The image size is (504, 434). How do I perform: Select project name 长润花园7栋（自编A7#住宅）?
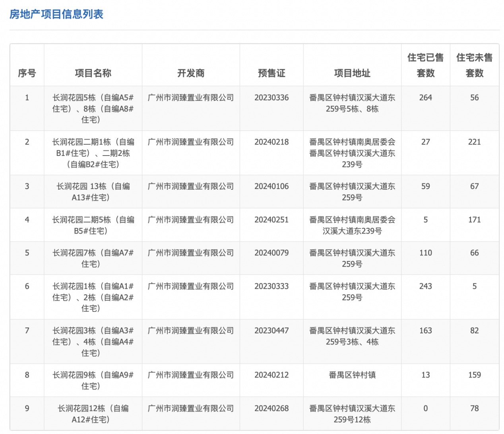click(x=93, y=258)
